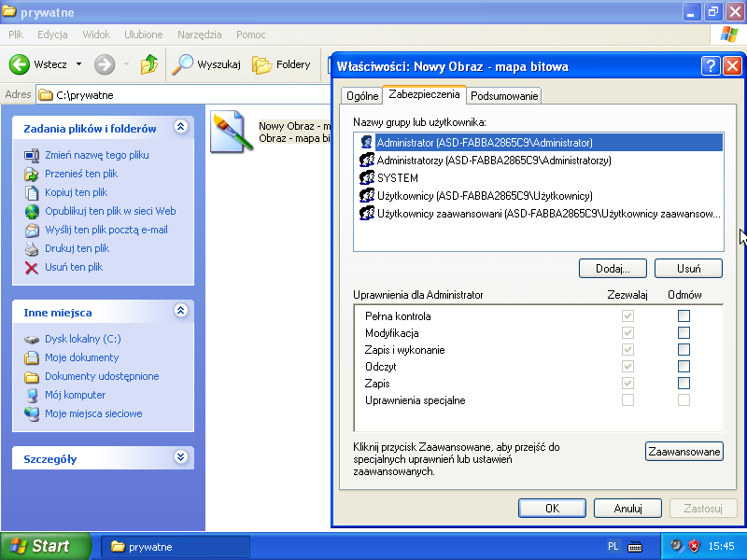Image resolution: width=747 pixels, height=560 pixels.
Task: Open the keyboard icon in system tray
Action: 635,546
